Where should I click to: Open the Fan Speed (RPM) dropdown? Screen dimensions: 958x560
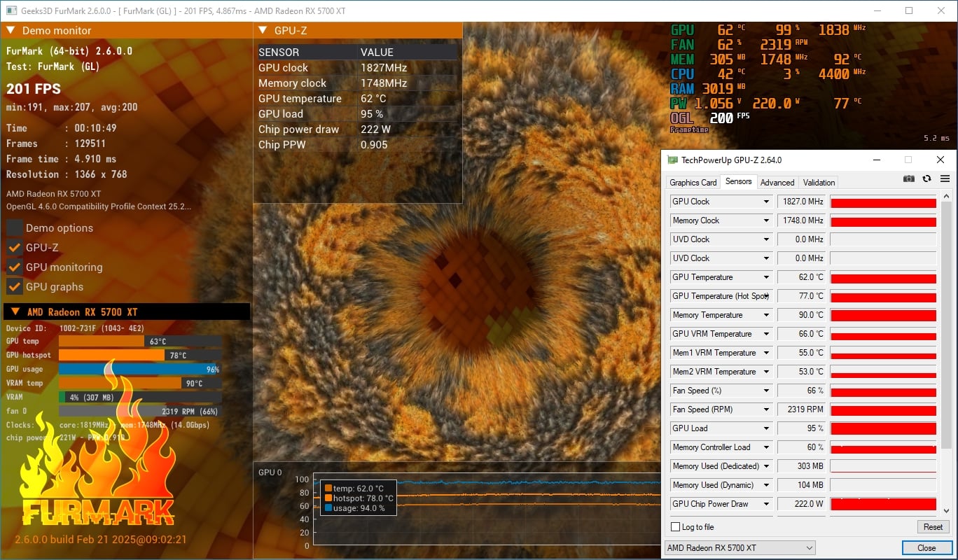point(766,409)
